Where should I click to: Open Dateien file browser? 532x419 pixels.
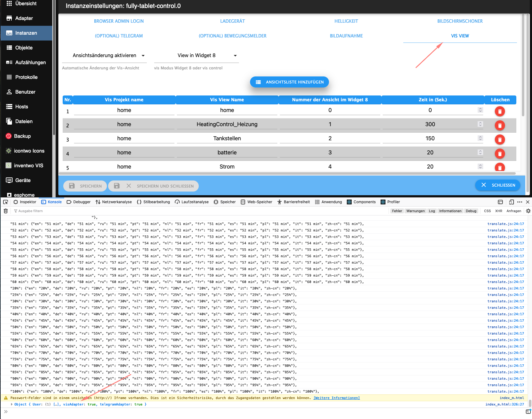click(26, 121)
